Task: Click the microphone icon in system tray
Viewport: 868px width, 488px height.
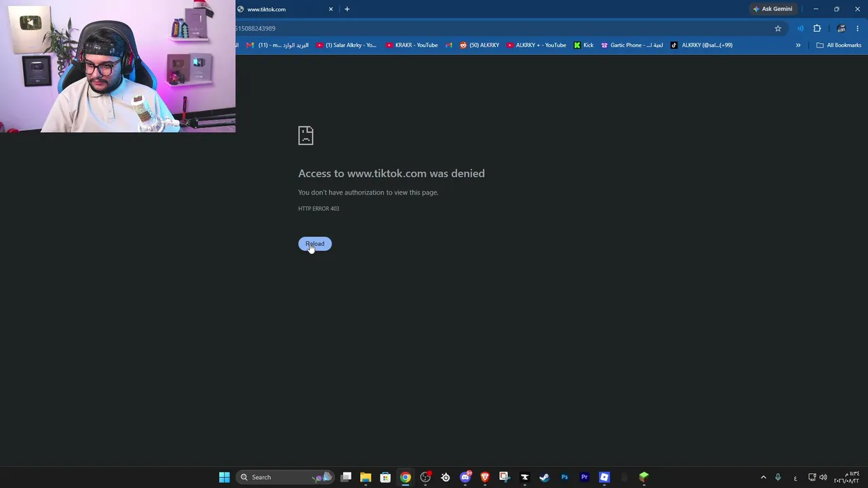Action: click(778, 477)
